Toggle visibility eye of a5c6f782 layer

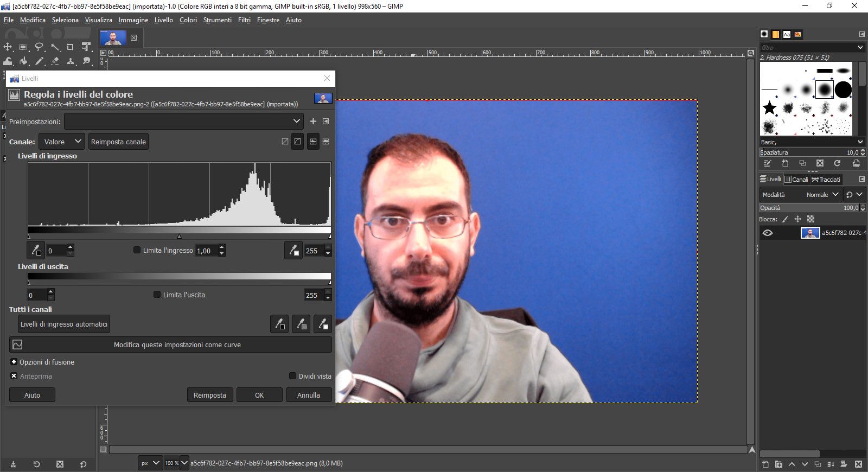coord(768,233)
